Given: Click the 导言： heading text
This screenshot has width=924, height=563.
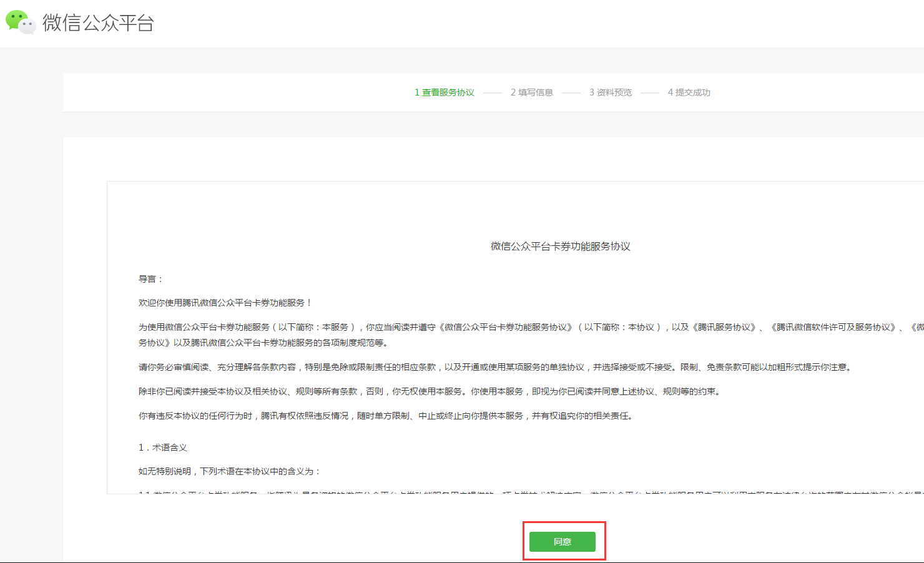Looking at the screenshot, I should pos(150,279).
